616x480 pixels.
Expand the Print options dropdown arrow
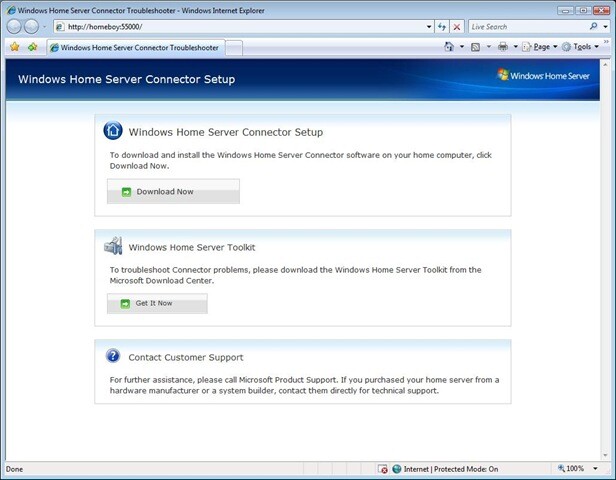(x=515, y=47)
